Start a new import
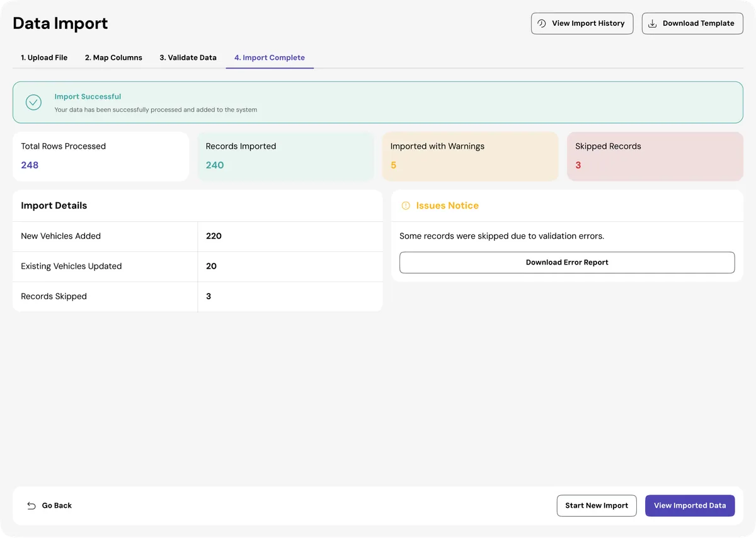The height and width of the screenshot is (538, 756). [x=596, y=505]
